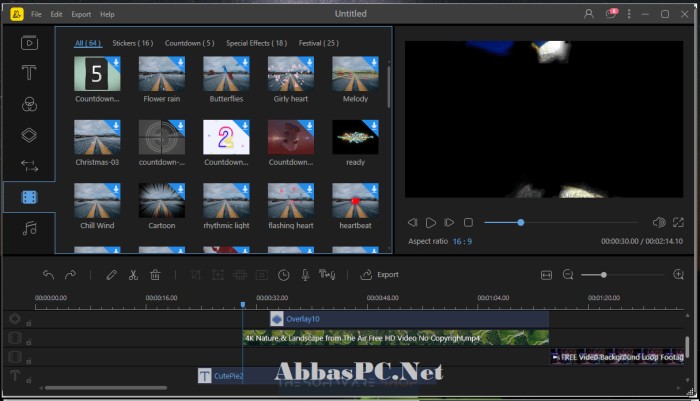Click the Crop tool icon
The image size is (700, 401).
point(196,275)
